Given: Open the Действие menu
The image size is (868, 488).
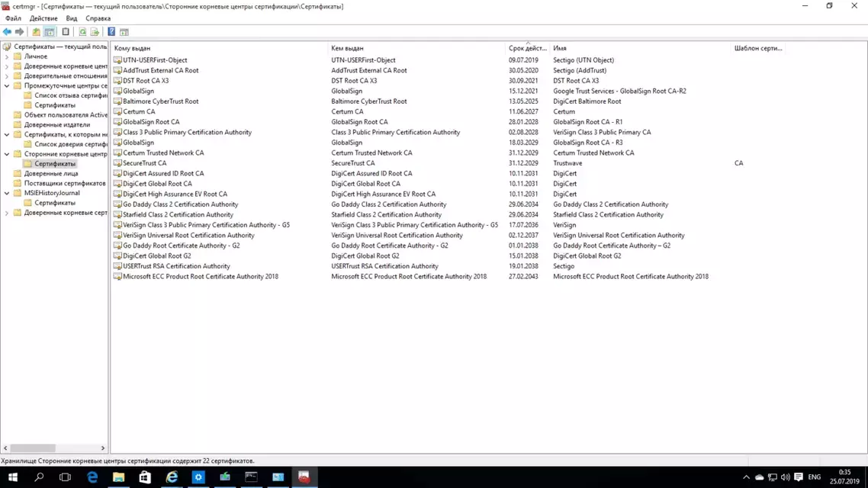Looking at the screenshot, I should [x=43, y=18].
